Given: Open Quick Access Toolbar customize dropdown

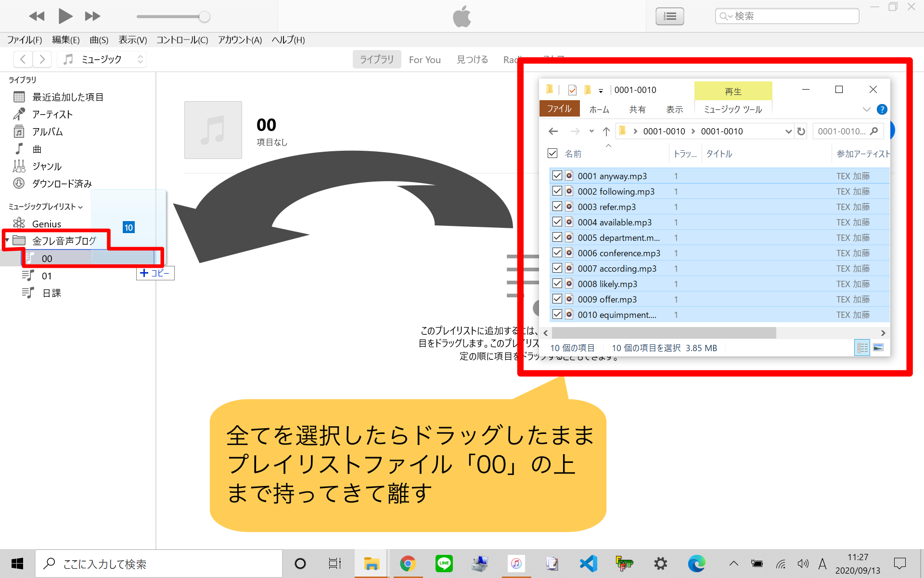Looking at the screenshot, I should point(601,91).
